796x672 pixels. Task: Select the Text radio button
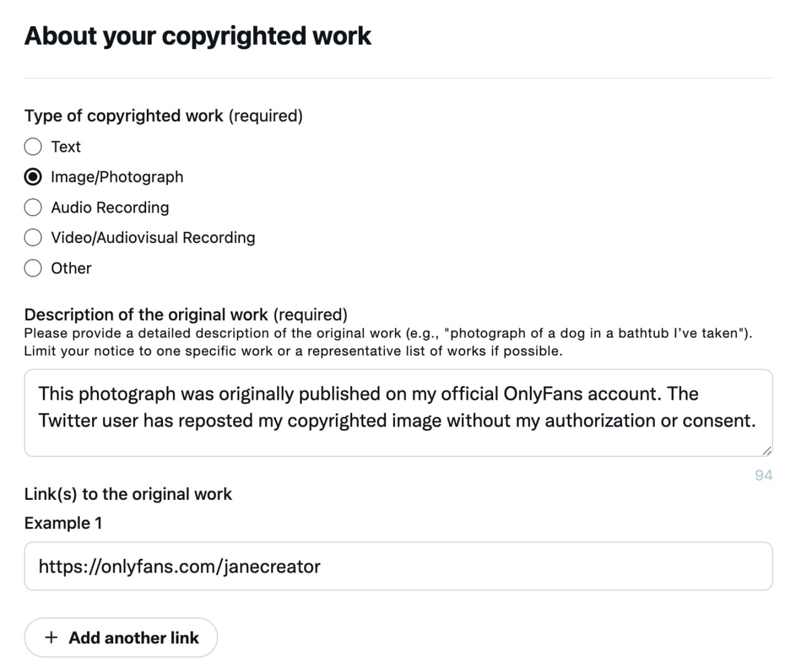pyautogui.click(x=33, y=147)
